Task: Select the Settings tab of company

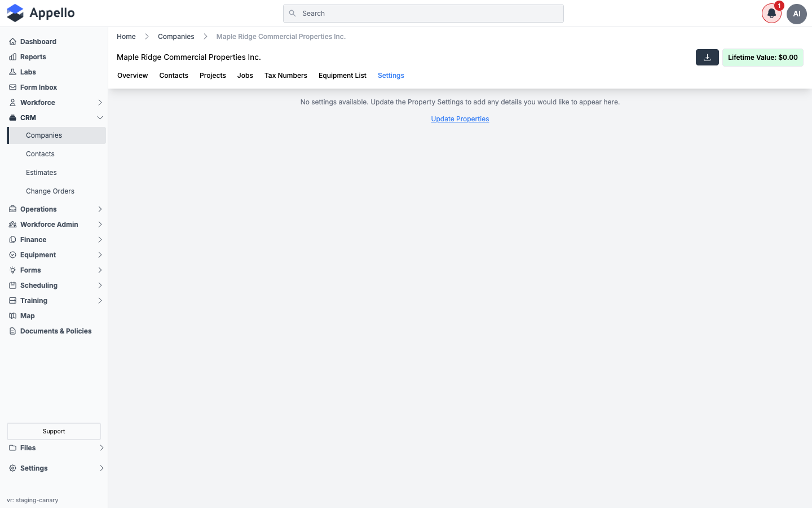Action: click(x=391, y=76)
